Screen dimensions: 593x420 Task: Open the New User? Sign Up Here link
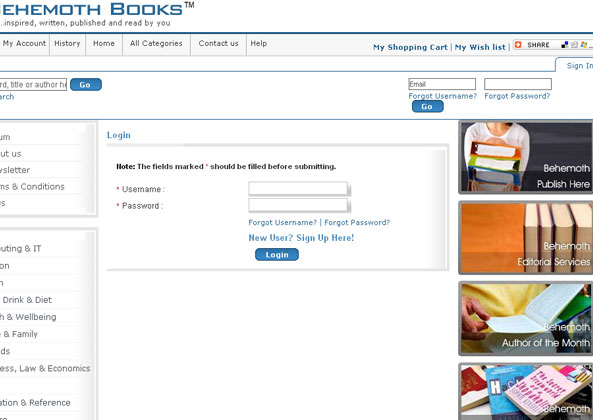tap(301, 238)
